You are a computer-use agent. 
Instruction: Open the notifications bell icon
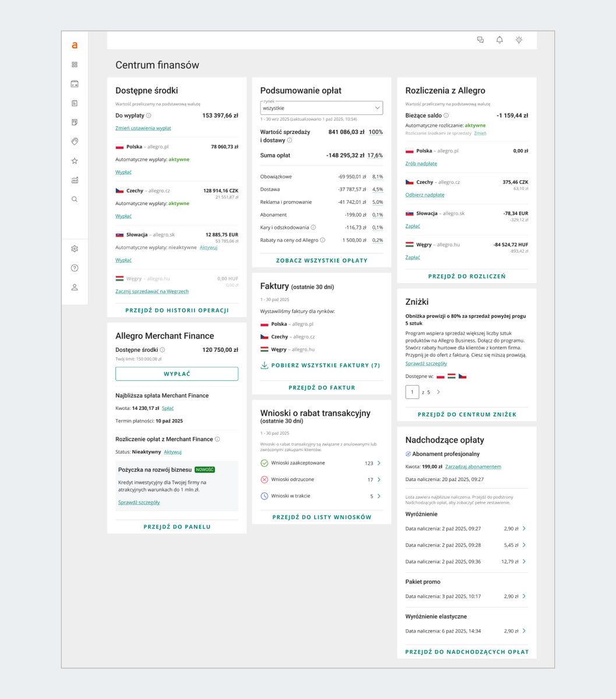(x=499, y=40)
